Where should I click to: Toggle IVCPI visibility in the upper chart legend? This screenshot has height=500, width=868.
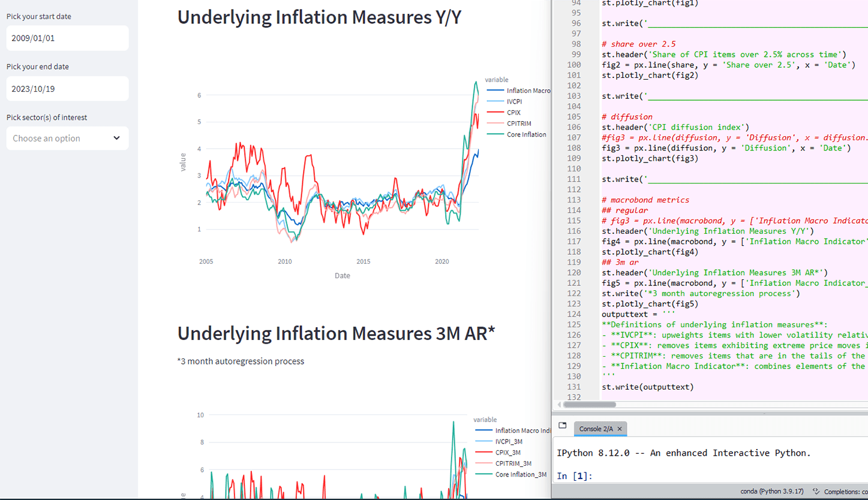click(x=513, y=101)
